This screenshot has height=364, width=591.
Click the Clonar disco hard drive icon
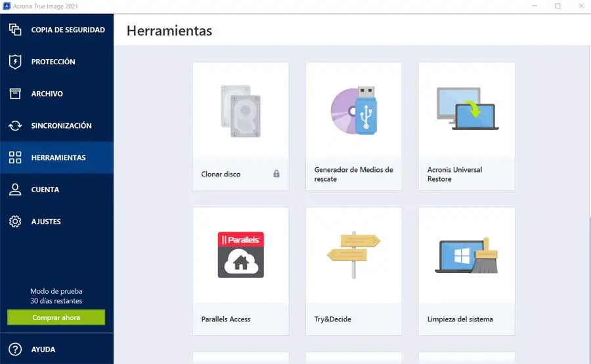(240, 110)
